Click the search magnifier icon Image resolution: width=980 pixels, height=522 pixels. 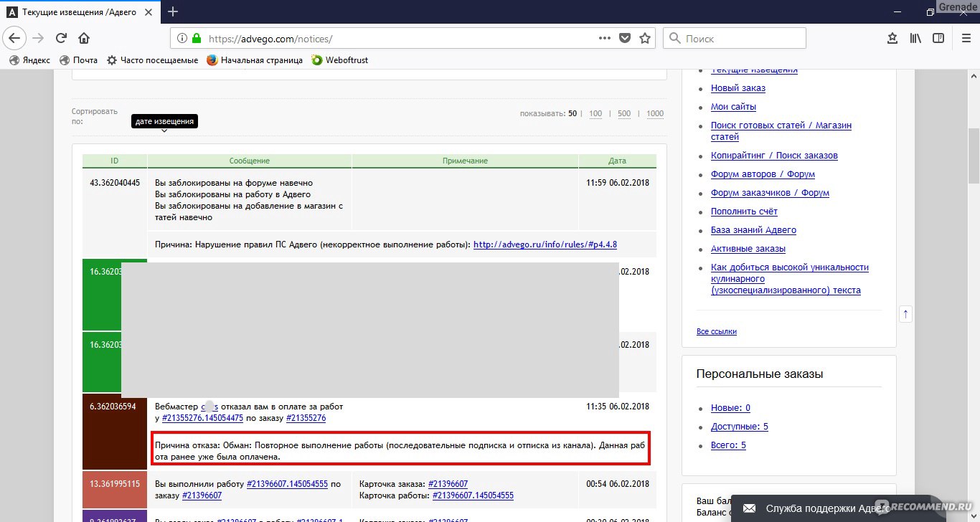[x=675, y=38]
